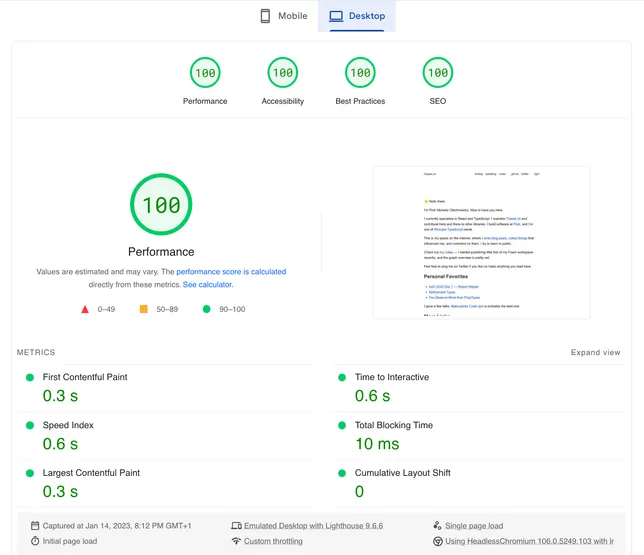Click the stopwatch icon beside Initial page load
The height and width of the screenshot is (555, 644).
[x=35, y=541]
